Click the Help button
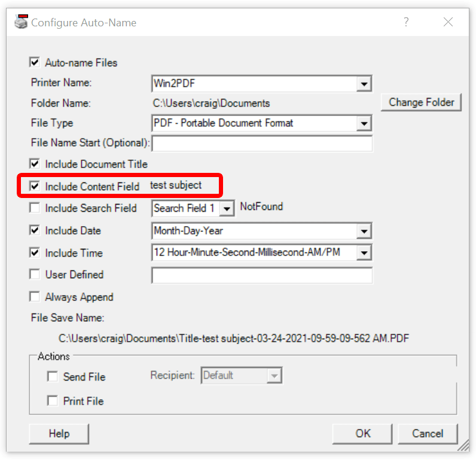Viewport: 476px width, 460px height. point(59,434)
